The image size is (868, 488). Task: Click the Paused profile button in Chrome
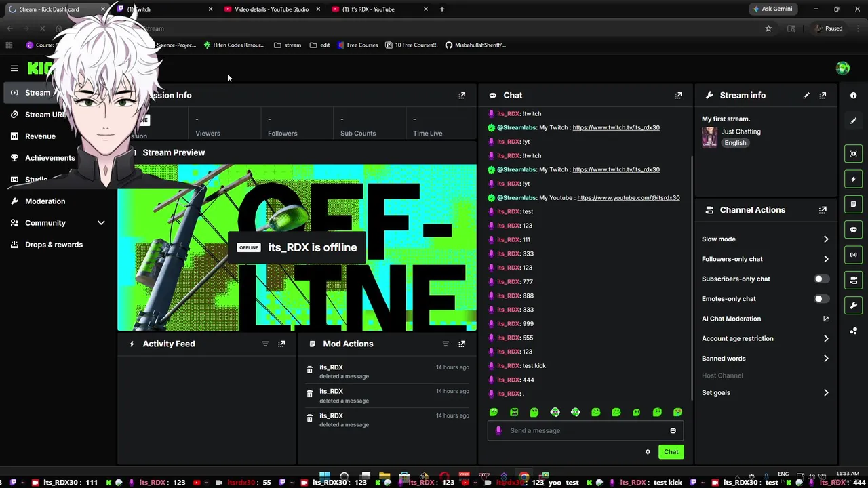[x=829, y=28]
